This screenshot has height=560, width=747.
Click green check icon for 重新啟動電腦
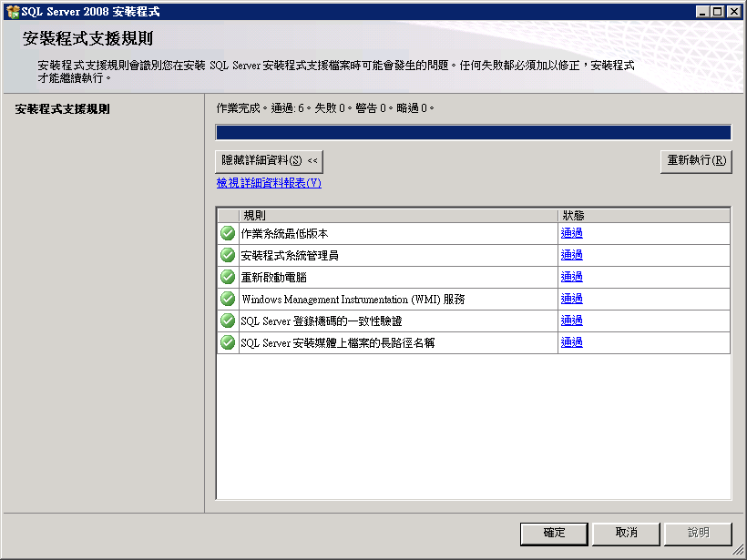click(x=228, y=277)
